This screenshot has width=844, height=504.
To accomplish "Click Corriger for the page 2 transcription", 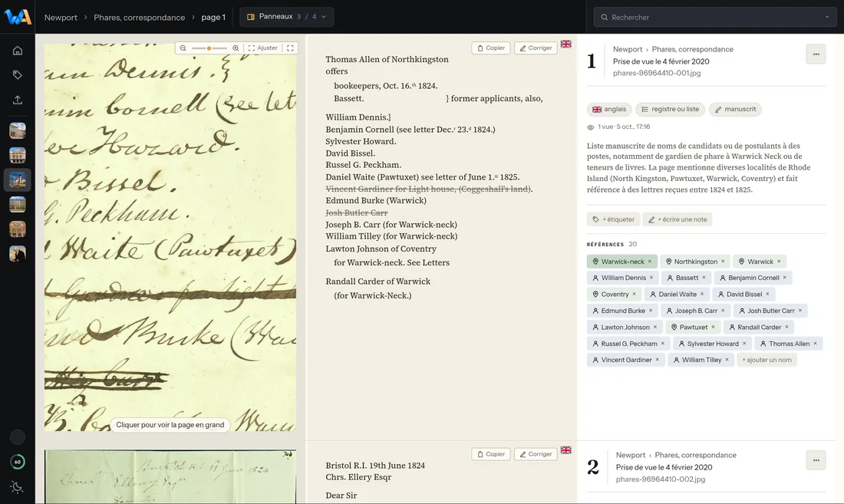I will tap(536, 454).
